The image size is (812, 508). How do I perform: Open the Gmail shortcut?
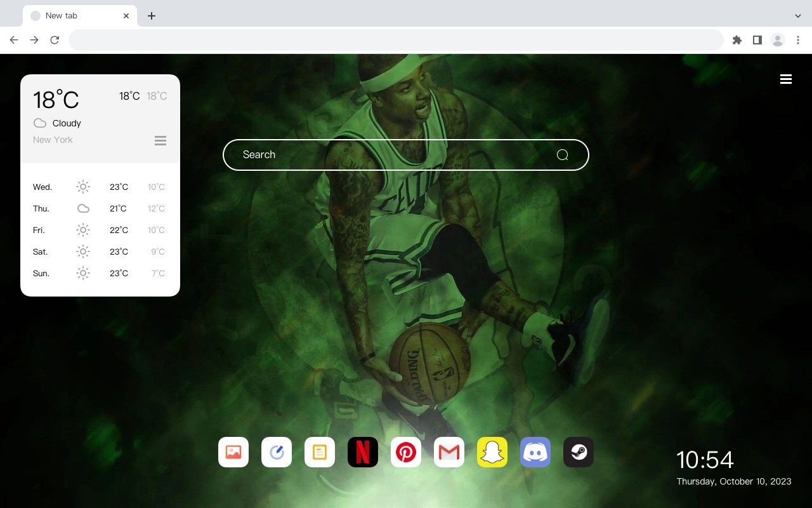449,452
